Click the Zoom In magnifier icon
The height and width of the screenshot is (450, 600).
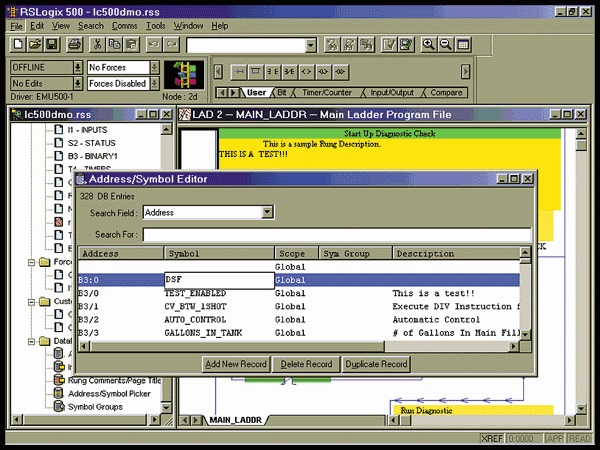[x=429, y=45]
